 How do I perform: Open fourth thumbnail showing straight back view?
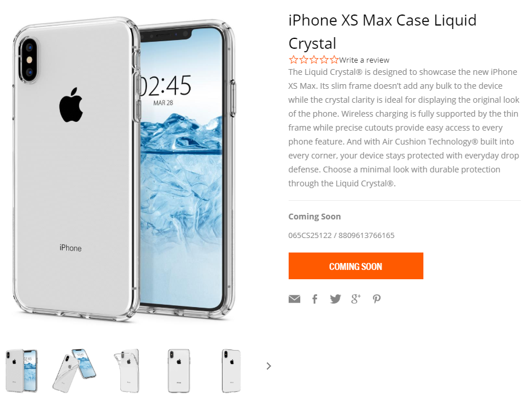click(x=179, y=370)
